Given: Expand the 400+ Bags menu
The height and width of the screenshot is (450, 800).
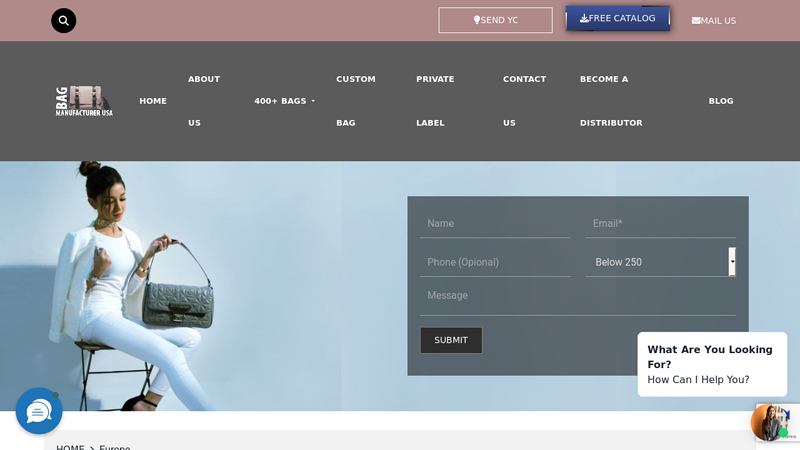Looking at the screenshot, I should [x=284, y=101].
